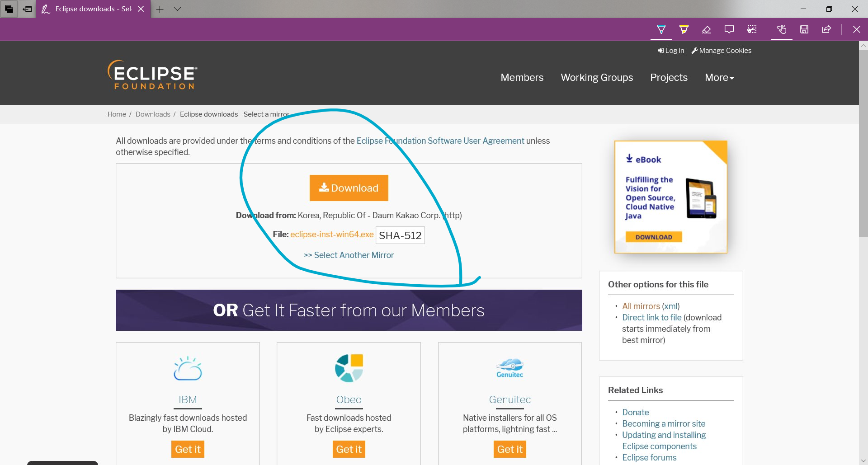The height and width of the screenshot is (465, 868).
Task: Choose the eraser tool
Action: (x=706, y=29)
